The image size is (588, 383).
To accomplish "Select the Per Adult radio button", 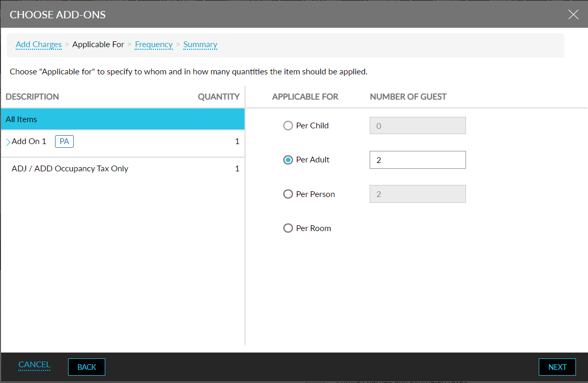I will (288, 159).
